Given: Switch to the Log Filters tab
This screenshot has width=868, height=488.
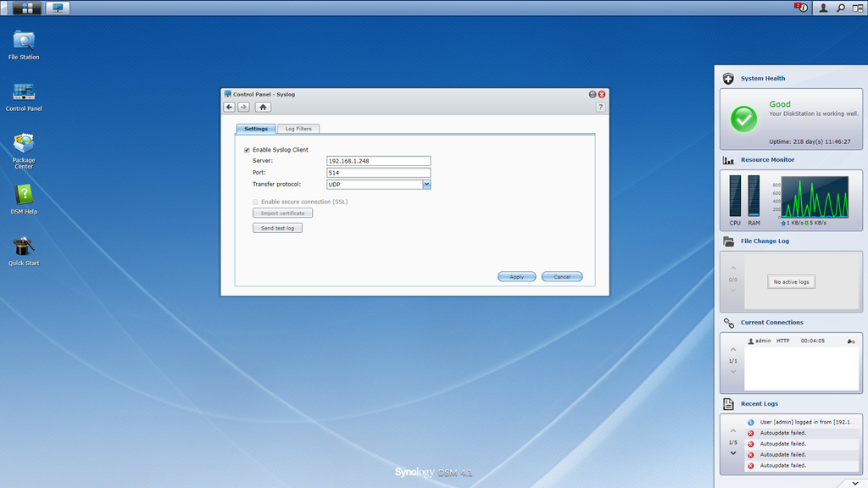Looking at the screenshot, I should pos(298,129).
